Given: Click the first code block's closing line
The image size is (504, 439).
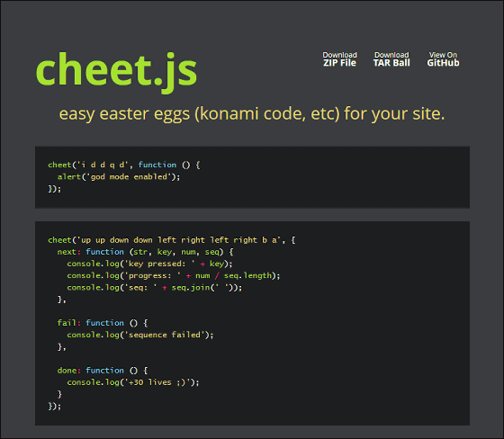Looking at the screenshot, I should click(x=55, y=189).
